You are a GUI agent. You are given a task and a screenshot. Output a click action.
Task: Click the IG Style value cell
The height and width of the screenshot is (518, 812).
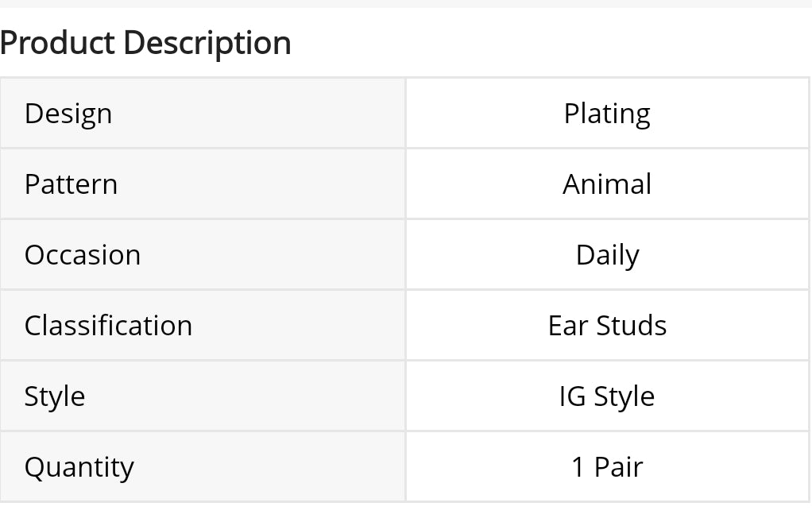click(x=607, y=396)
